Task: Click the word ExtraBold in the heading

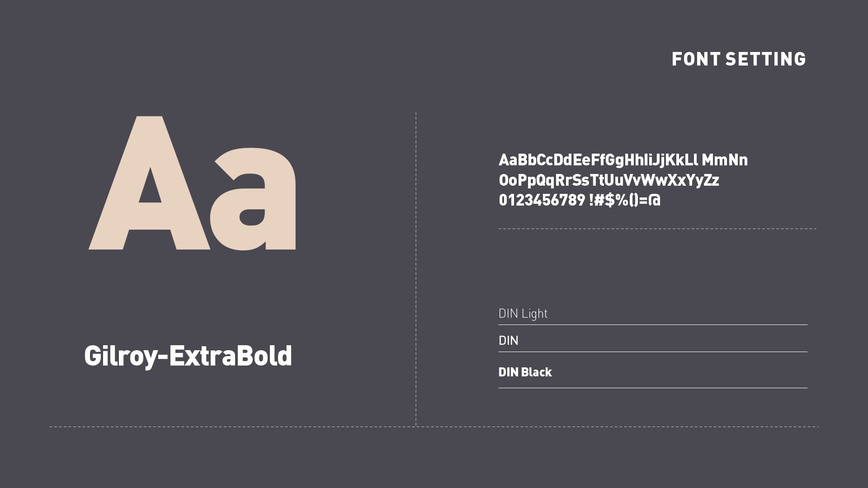Action: pyautogui.click(x=231, y=356)
